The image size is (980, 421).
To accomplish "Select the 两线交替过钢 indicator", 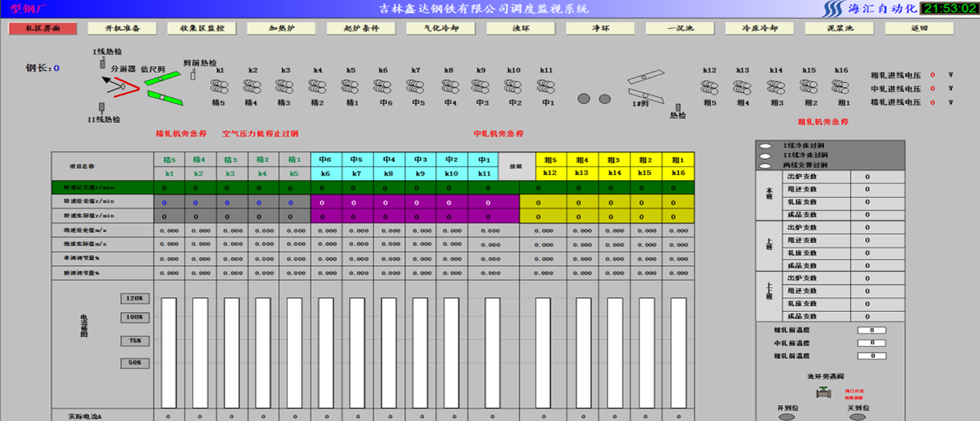I will [x=765, y=165].
